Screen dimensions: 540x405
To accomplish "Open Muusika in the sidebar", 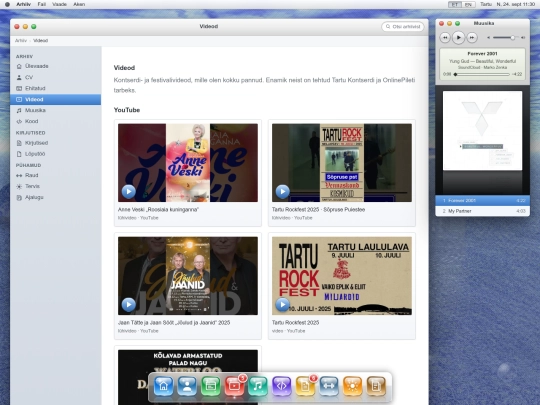I will 55,110.
